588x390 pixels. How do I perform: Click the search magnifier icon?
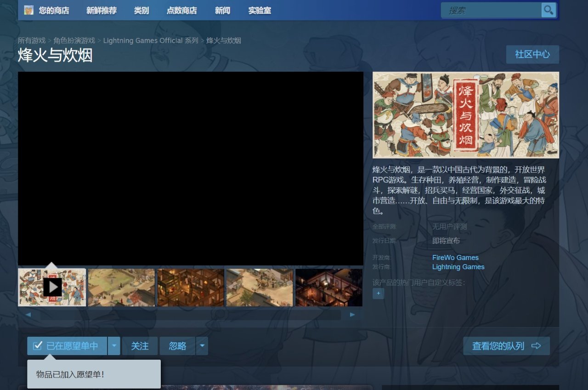[x=548, y=10]
